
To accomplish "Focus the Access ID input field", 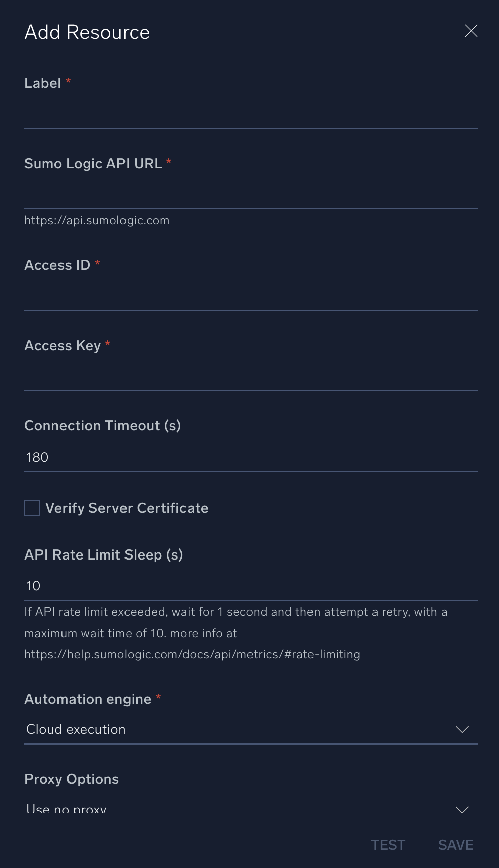I will (x=251, y=296).
